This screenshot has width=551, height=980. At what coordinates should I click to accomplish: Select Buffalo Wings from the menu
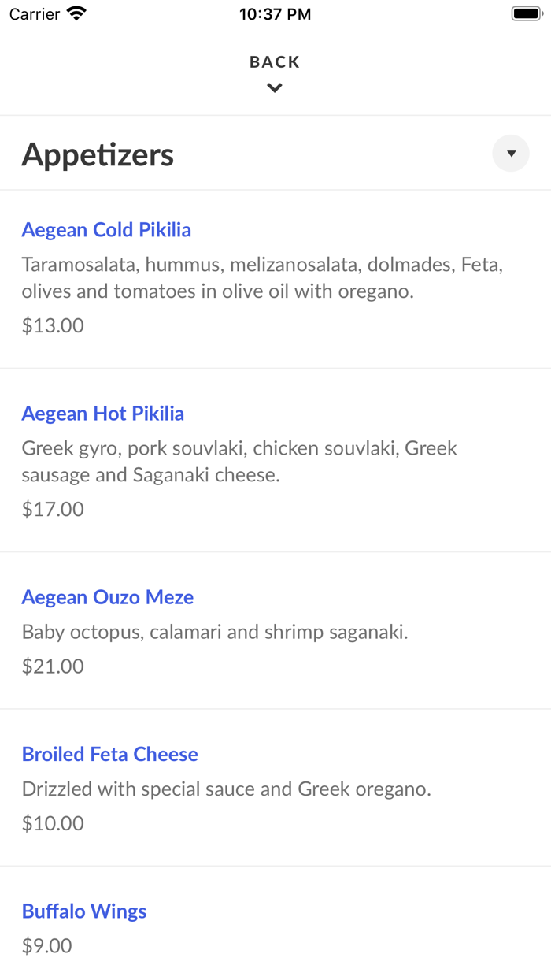point(83,911)
